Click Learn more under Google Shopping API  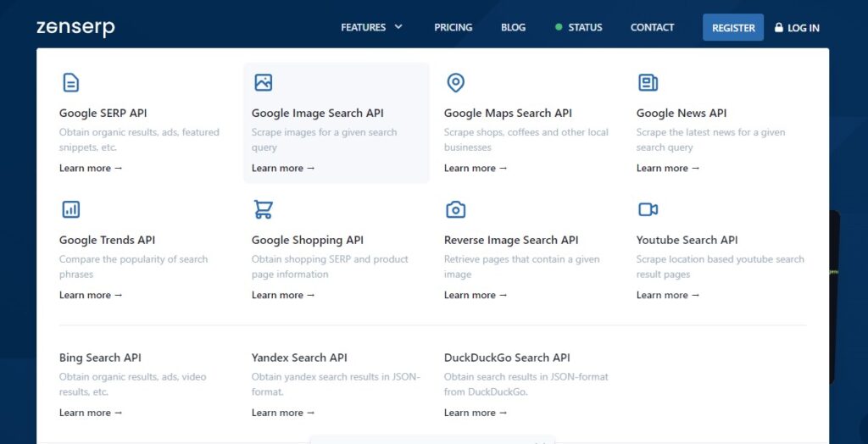coord(283,295)
